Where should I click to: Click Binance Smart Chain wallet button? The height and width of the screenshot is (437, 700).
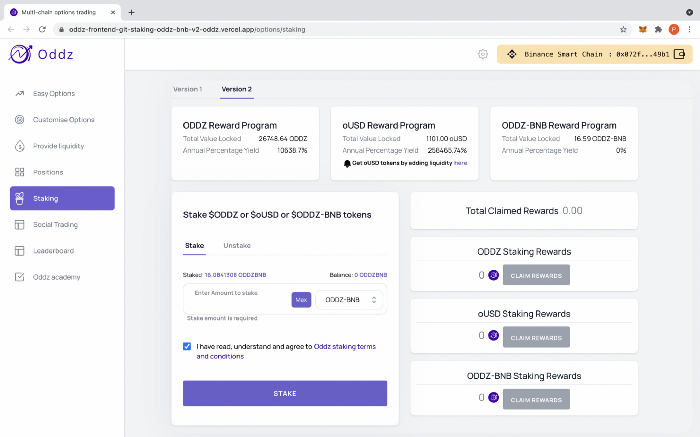pyautogui.click(x=595, y=54)
